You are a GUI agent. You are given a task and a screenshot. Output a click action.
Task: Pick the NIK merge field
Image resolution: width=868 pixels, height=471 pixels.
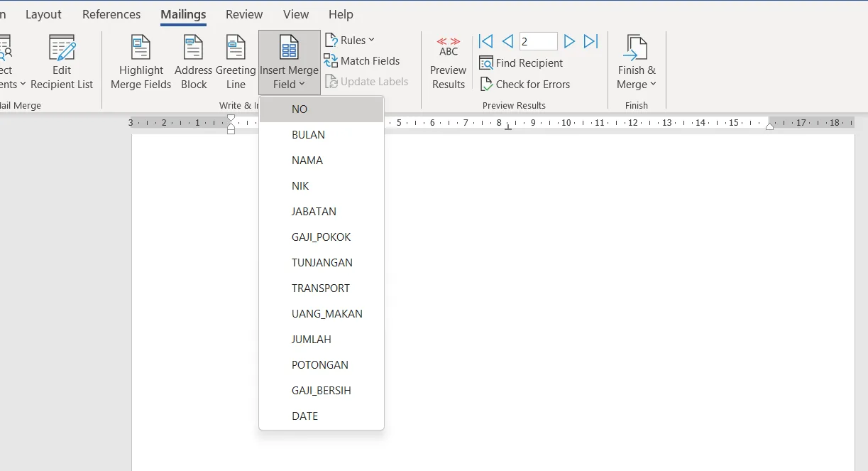point(322,186)
